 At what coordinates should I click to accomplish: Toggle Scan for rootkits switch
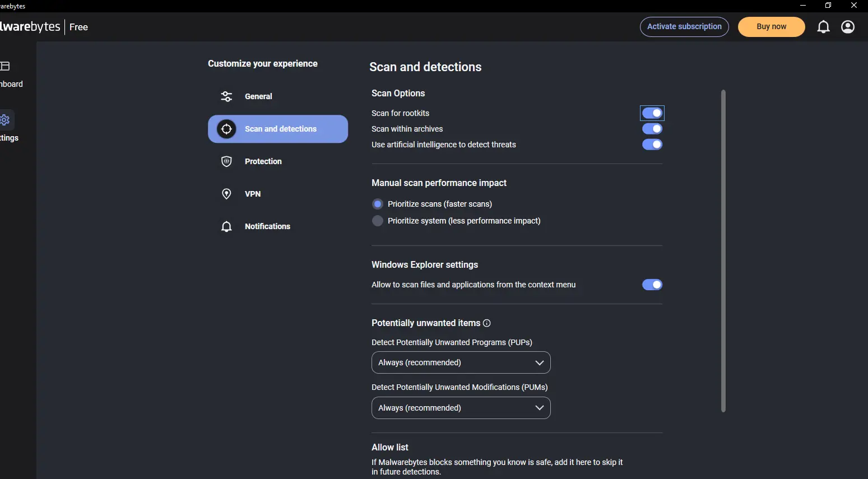(652, 113)
